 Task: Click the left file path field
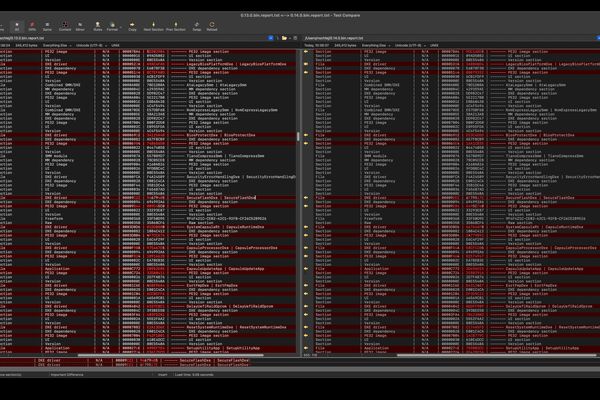(x=132, y=38)
